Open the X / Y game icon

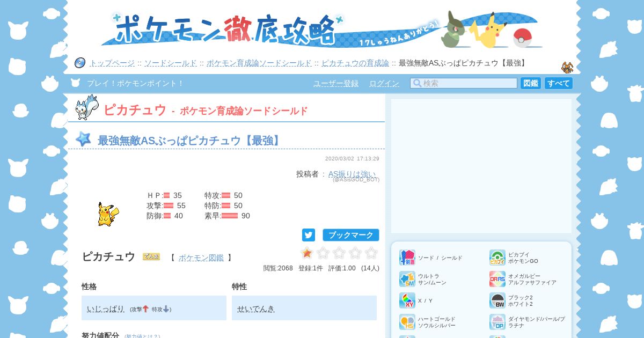coord(407,300)
